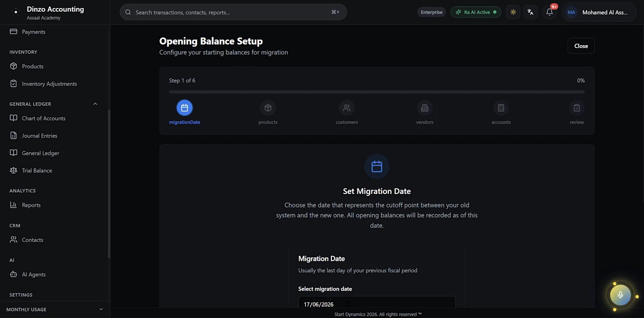Click the Configure your starting balances subtitle
Viewport: 644px width, 318px height.
pos(223,52)
